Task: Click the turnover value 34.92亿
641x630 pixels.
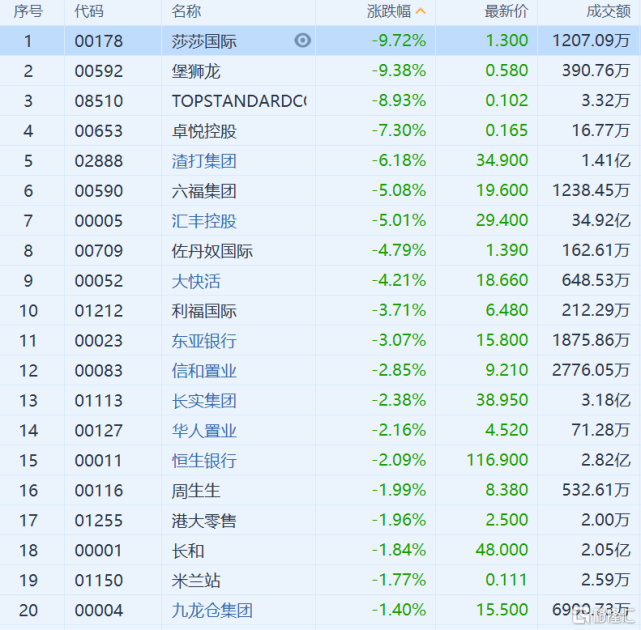Action: (601, 220)
